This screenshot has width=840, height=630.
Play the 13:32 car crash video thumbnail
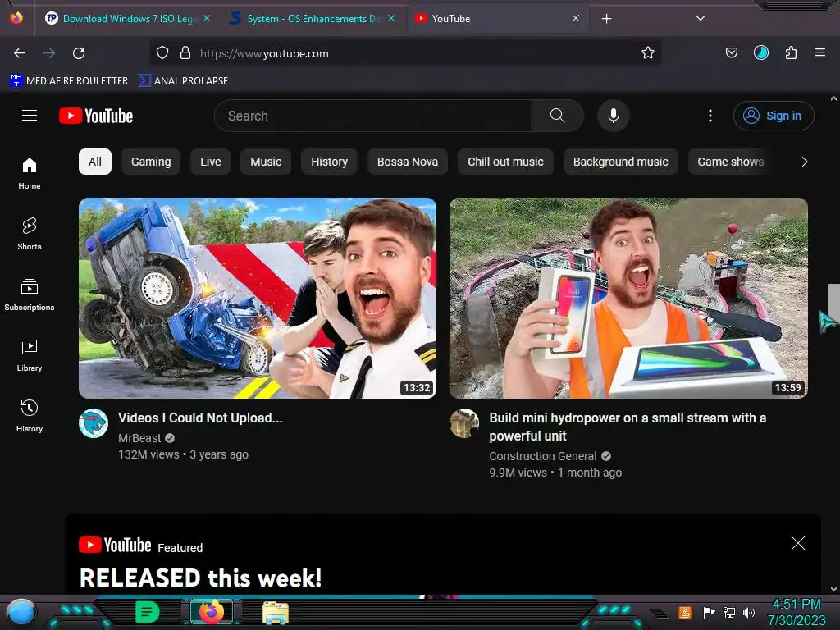[258, 298]
